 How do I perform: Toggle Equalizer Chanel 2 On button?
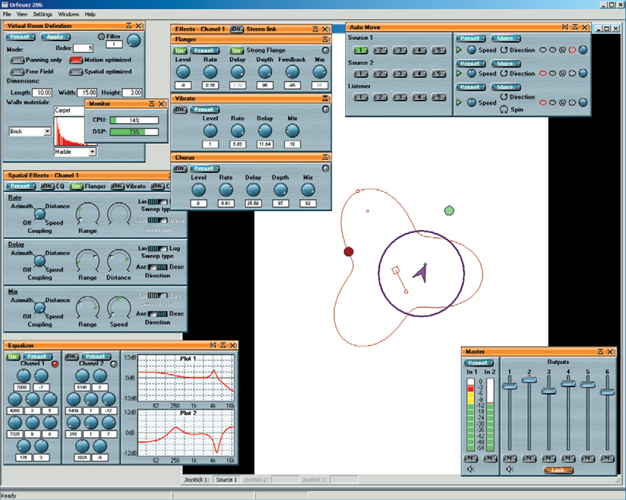[x=71, y=356]
